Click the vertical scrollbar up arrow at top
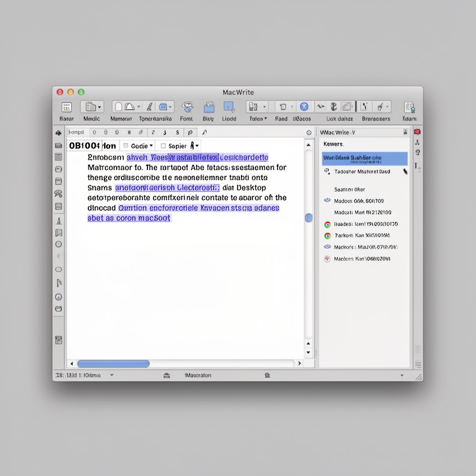Viewport: 476px width, 476px height. click(309, 145)
